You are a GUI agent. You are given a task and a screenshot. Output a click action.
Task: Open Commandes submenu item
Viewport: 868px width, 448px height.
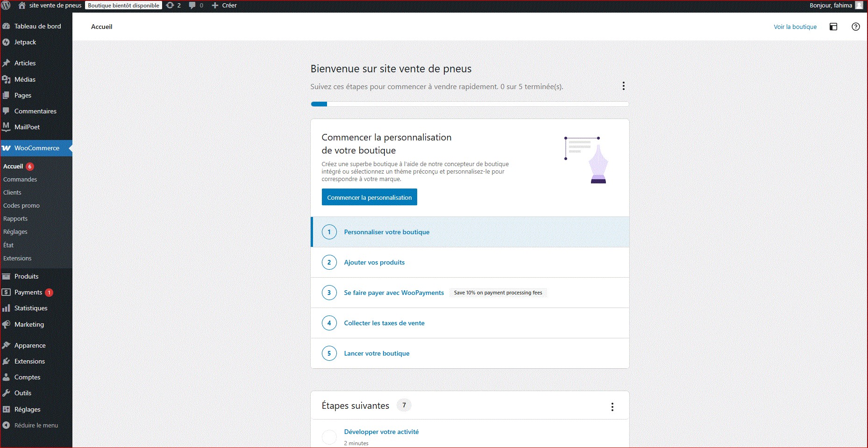tap(20, 179)
